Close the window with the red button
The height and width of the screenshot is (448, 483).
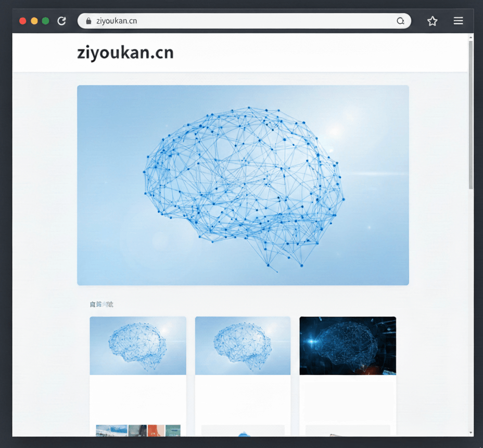click(23, 21)
